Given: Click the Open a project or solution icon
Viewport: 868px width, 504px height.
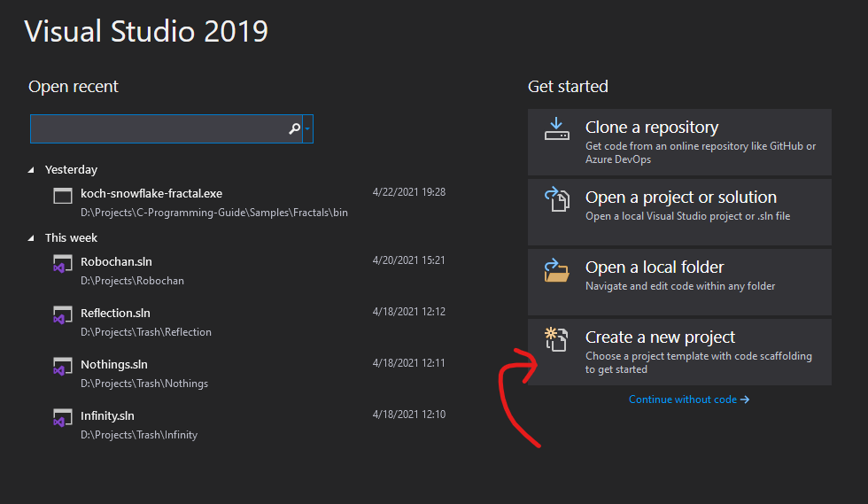Looking at the screenshot, I should pos(557,199).
